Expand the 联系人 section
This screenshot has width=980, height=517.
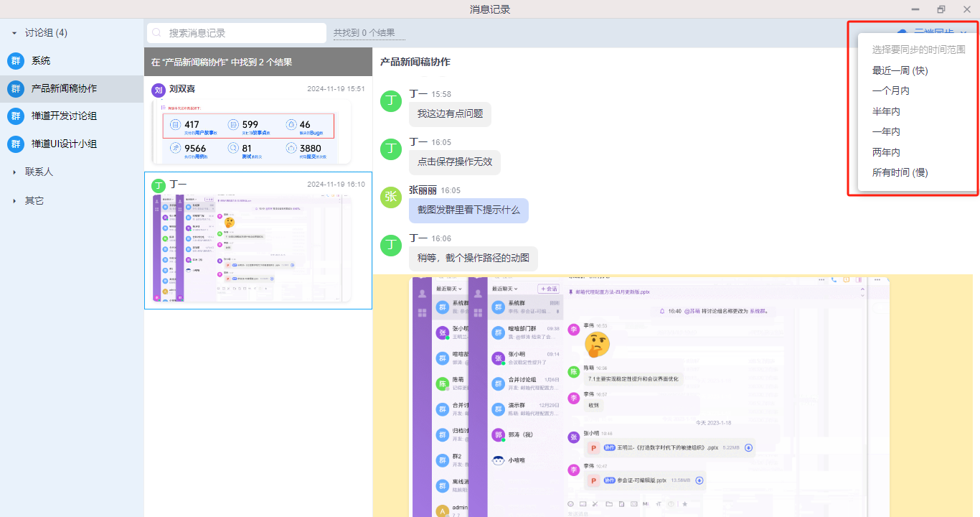point(14,172)
